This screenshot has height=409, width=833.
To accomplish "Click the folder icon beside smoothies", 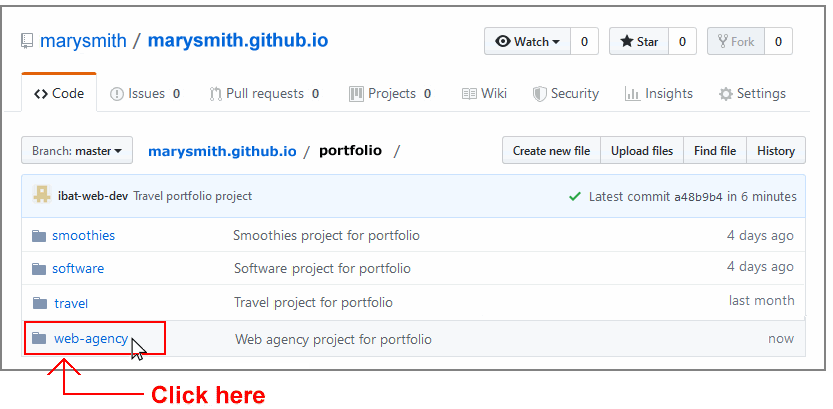I will [39, 236].
